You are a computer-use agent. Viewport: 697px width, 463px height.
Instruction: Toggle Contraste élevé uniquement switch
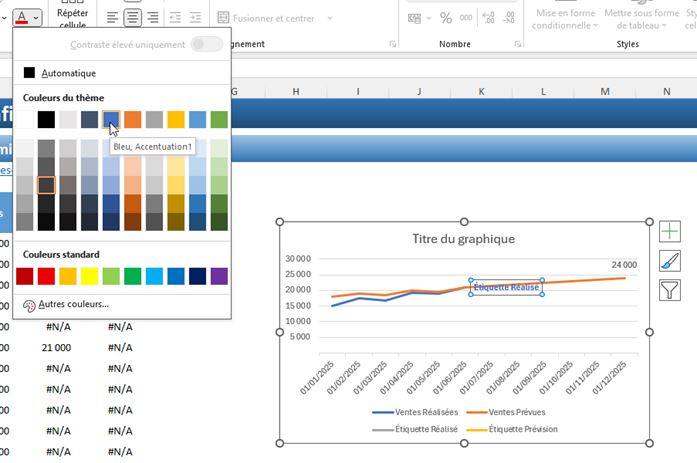tap(207, 44)
